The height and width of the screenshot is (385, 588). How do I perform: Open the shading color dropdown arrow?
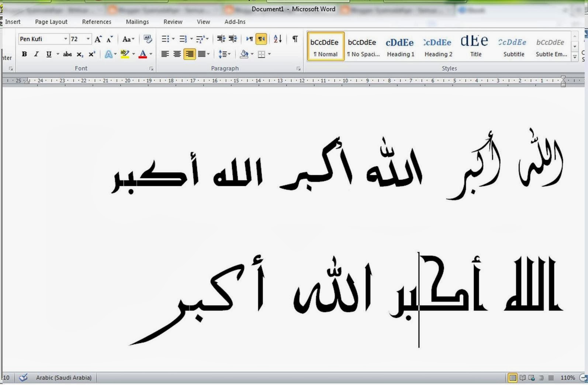(252, 54)
